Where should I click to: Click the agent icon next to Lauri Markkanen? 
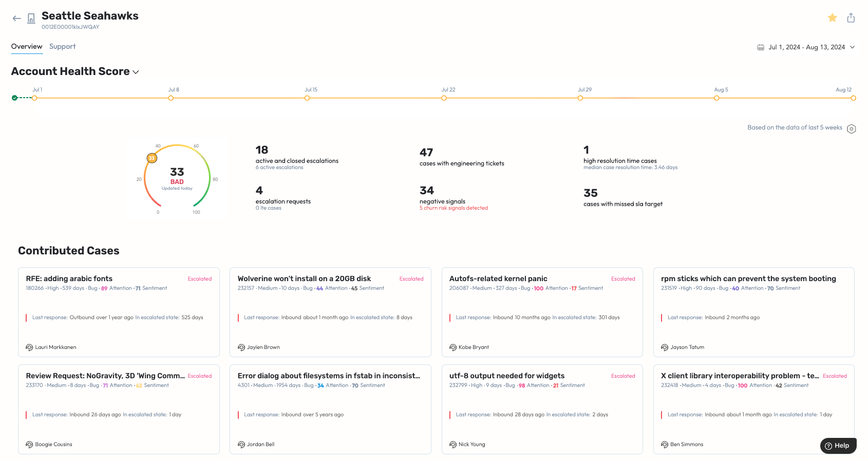coord(29,347)
